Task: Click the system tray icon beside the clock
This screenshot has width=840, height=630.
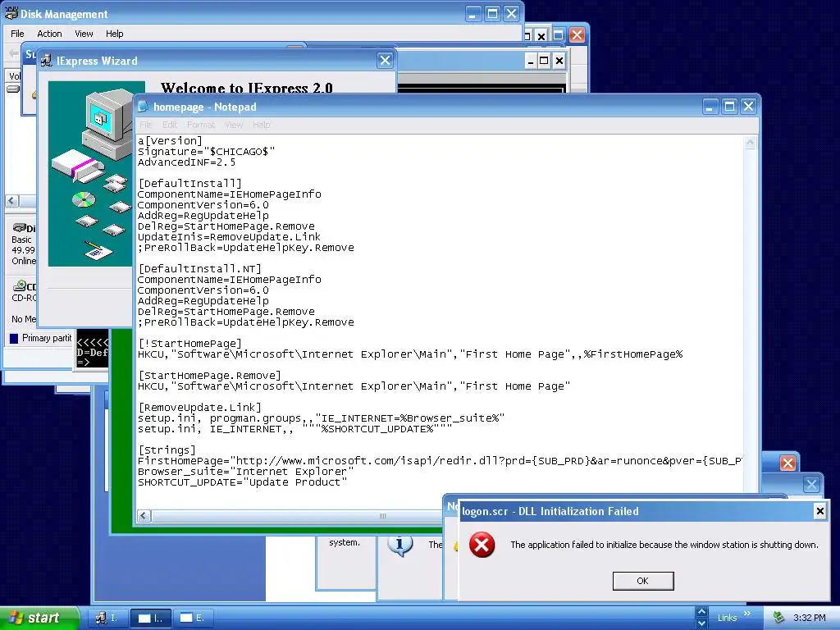Action: [x=778, y=618]
